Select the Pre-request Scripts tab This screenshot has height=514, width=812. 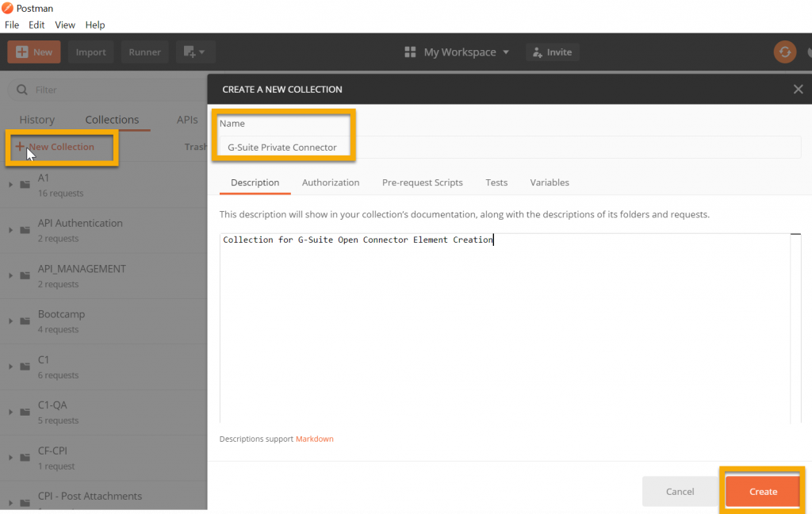click(x=422, y=182)
